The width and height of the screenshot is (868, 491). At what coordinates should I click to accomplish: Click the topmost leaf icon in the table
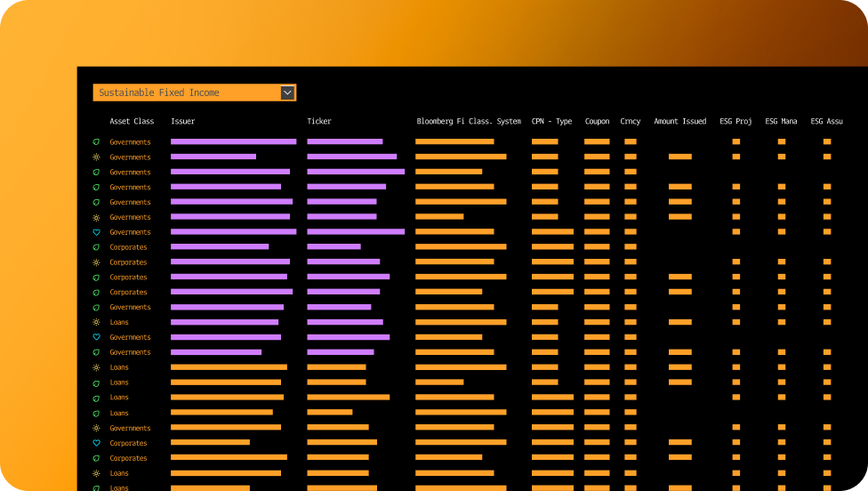96,142
